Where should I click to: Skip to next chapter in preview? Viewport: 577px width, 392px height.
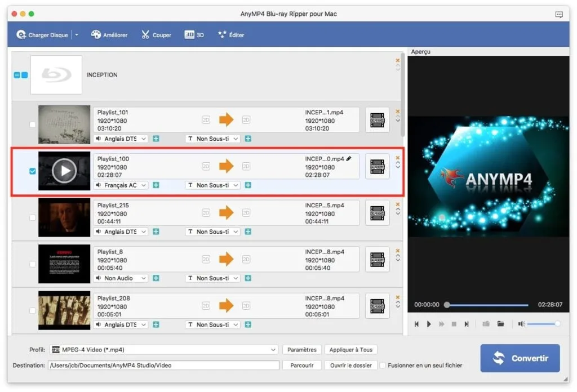coord(467,324)
